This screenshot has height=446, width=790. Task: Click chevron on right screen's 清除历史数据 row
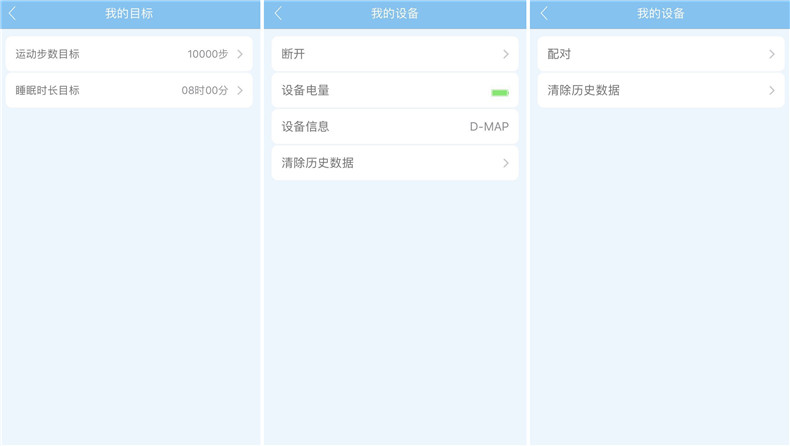[772, 90]
